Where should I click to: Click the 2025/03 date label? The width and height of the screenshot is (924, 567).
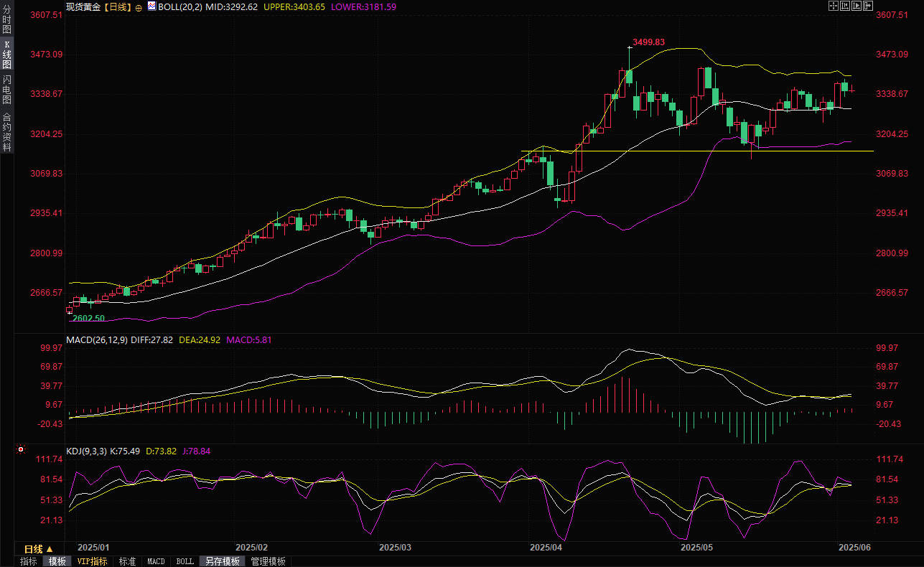click(x=395, y=548)
